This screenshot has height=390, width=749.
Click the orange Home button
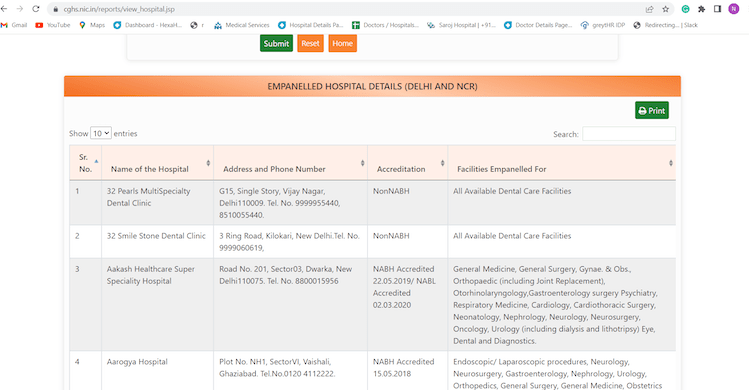342,43
